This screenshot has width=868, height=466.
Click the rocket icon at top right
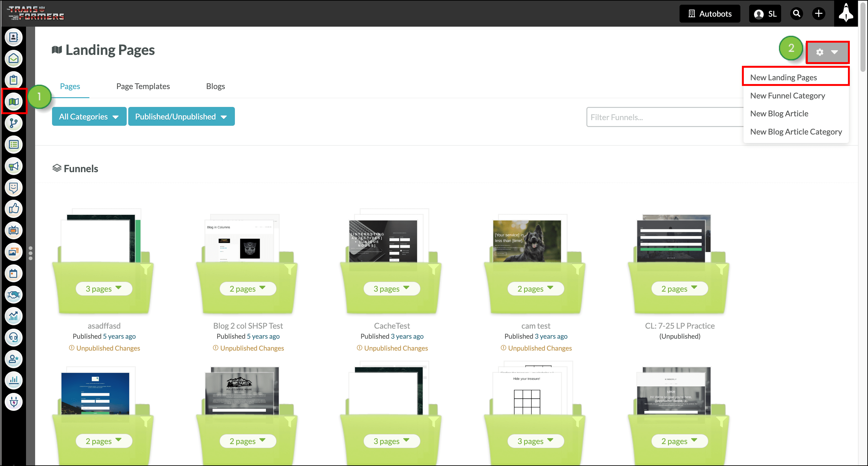[x=845, y=13]
